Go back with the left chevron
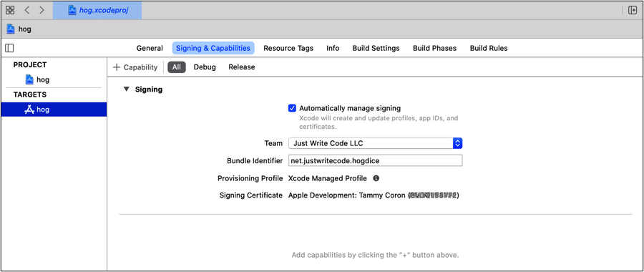The width and height of the screenshot is (644, 272). click(27, 10)
